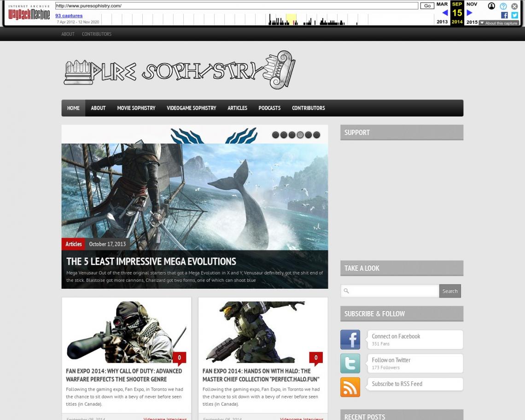Jump to MAR 2013 capture
The image size is (525, 420).
pos(442,13)
